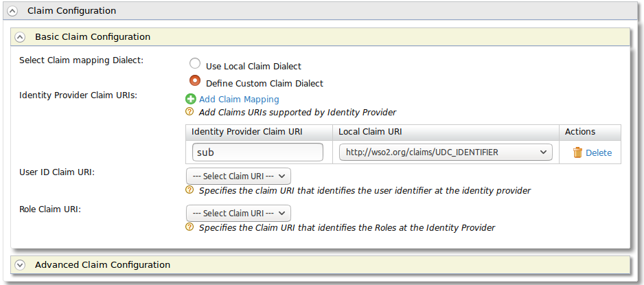Expand Advanced Claim Configuration via down-arrow icon
Screen dimensions: 644x285
(20, 265)
